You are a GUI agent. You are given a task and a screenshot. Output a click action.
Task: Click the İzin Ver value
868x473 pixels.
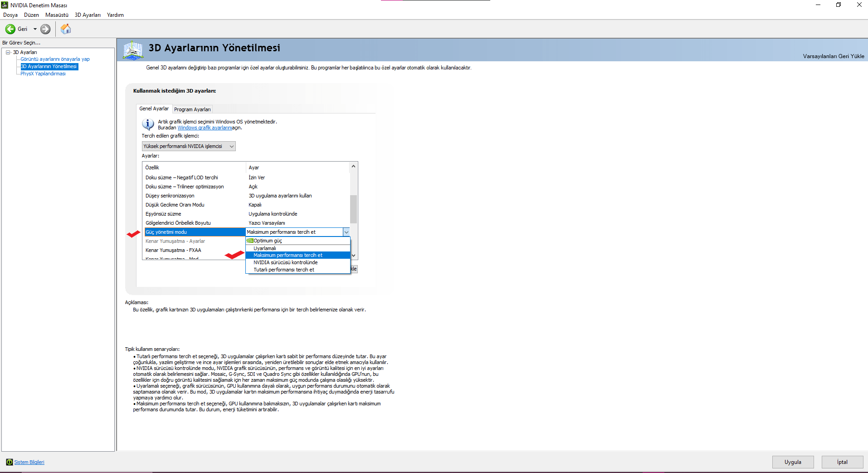tap(257, 177)
